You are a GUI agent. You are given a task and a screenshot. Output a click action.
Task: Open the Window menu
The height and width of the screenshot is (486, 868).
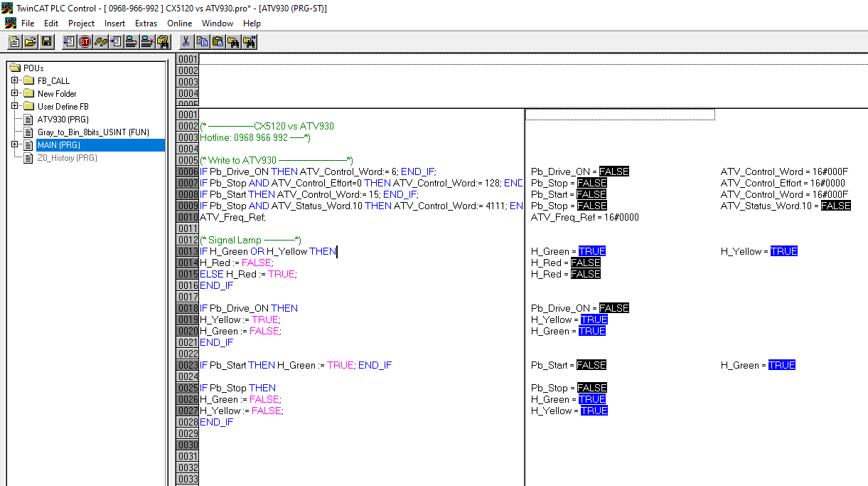pyautogui.click(x=217, y=23)
